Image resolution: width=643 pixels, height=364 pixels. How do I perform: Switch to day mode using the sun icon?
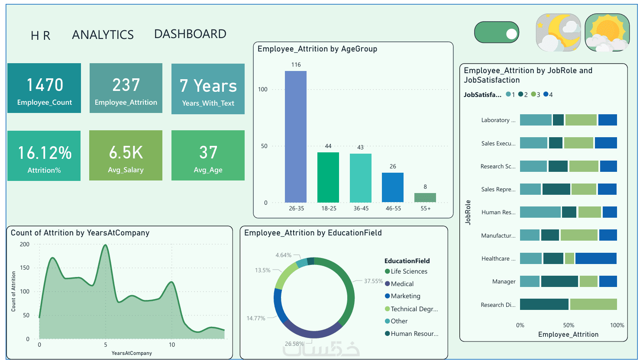click(x=607, y=32)
